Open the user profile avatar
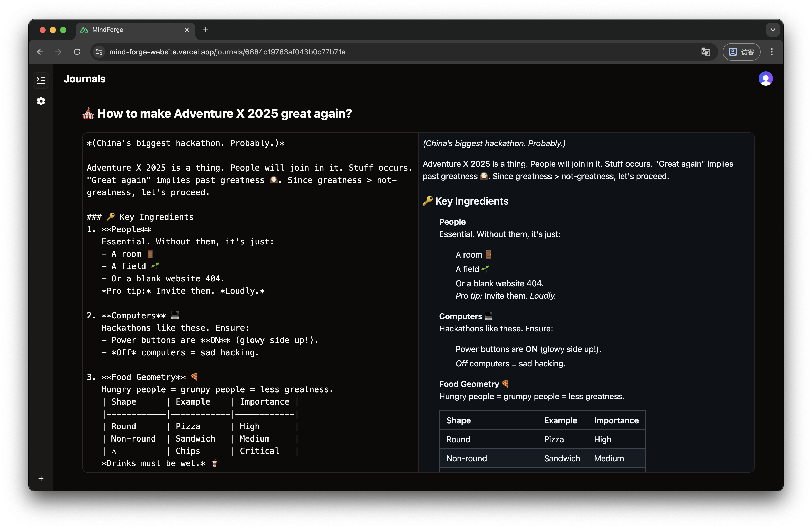Image resolution: width=812 pixels, height=529 pixels. pos(765,79)
